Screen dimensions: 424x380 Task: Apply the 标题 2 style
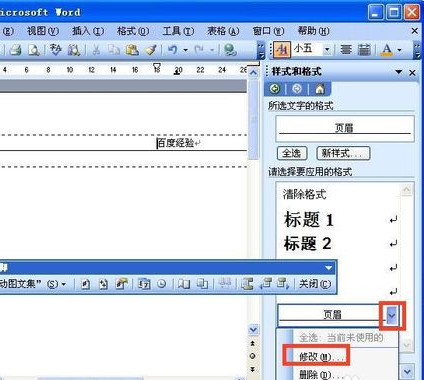pyautogui.click(x=338, y=243)
